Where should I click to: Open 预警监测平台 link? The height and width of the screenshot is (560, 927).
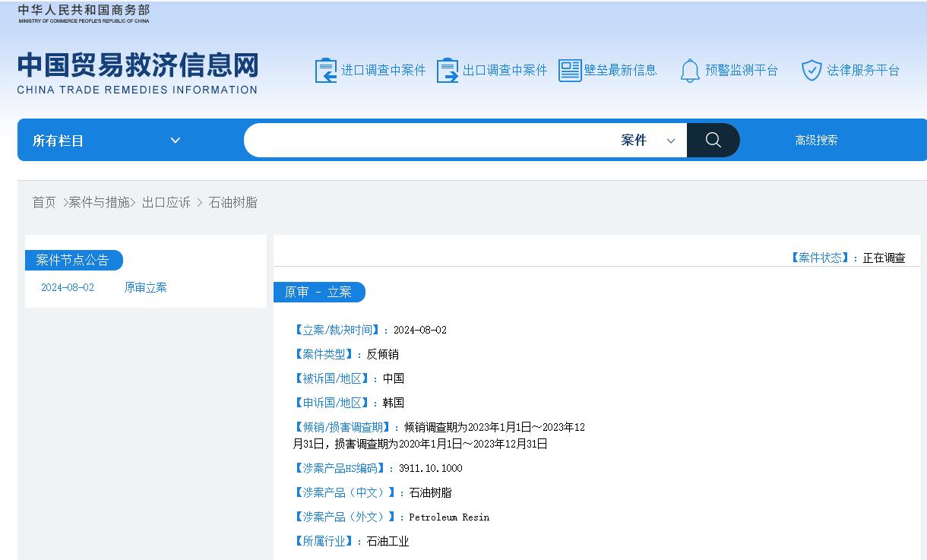point(742,71)
